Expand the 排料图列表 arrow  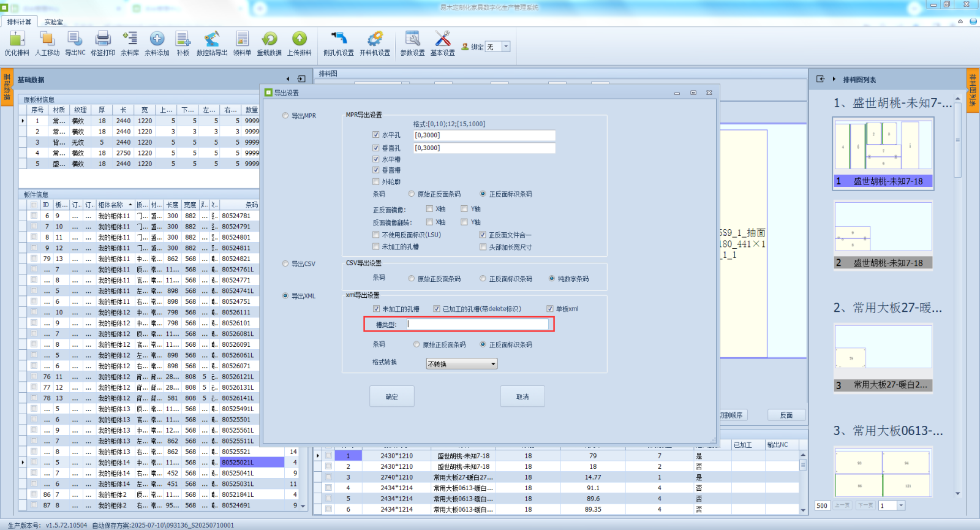pos(834,79)
